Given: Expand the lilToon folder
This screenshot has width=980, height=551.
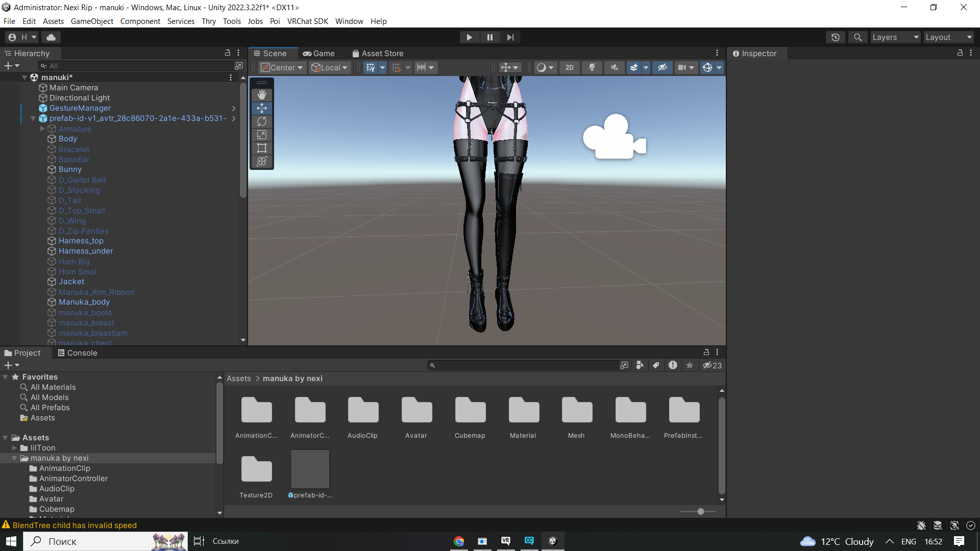Looking at the screenshot, I should click(x=15, y=448).
